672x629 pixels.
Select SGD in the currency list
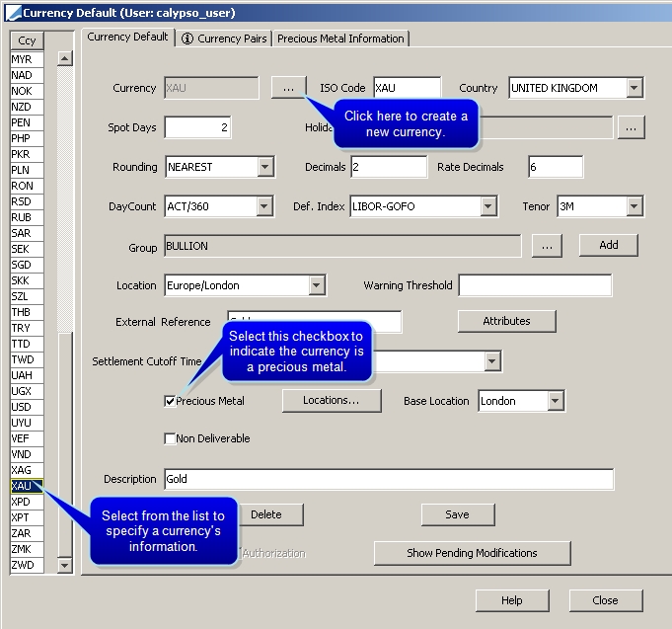pos(27,265)
